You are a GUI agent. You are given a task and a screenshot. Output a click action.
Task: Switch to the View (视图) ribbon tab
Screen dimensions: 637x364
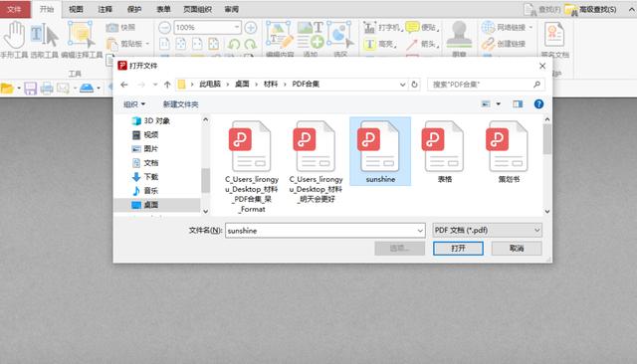click(76, 9)
